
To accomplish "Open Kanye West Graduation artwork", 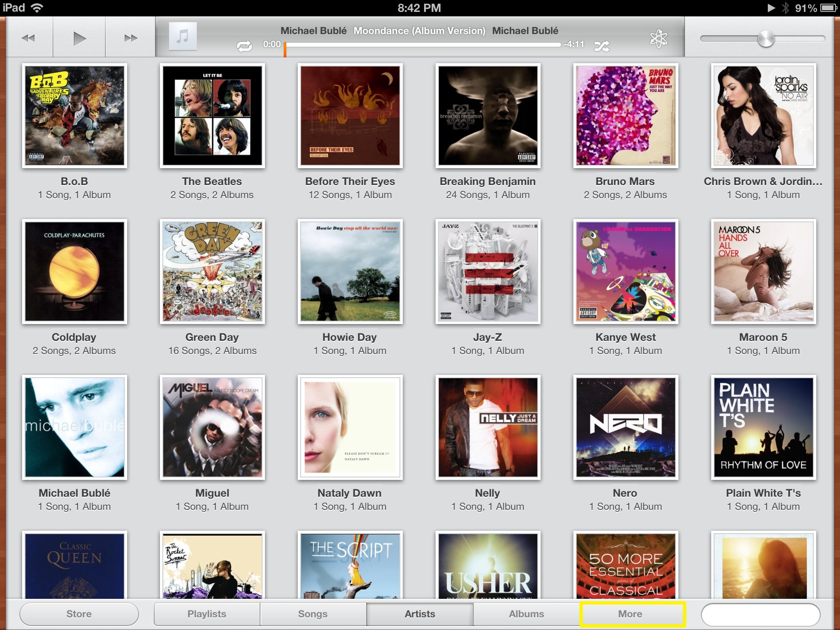I will [x=626, y=272].
